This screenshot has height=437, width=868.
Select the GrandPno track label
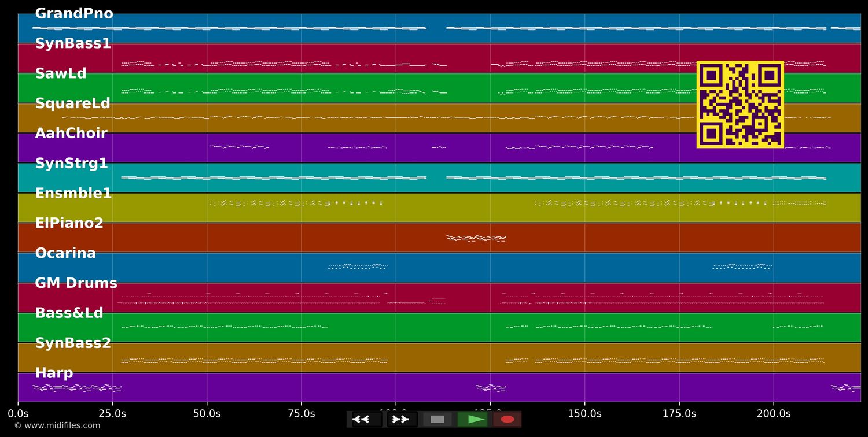(74, 13)
